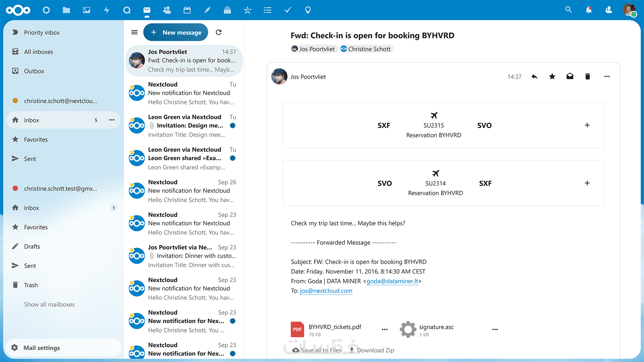Toggle the hamburger menu to collapse sidebar
The width and height of the screenshot is (644, 362).
point(135,33)
